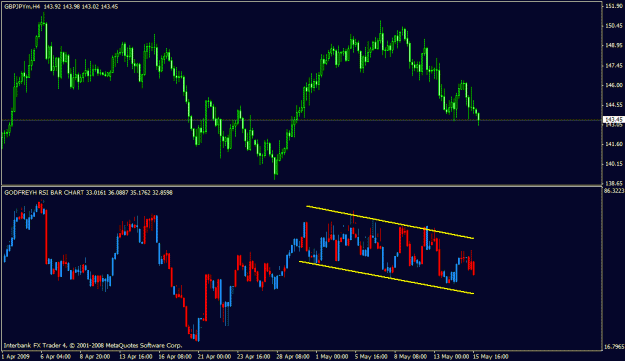Click the 6 Apr 04:00 time label
The height and width of the screenshot is (361, 625).
[55, 356]
